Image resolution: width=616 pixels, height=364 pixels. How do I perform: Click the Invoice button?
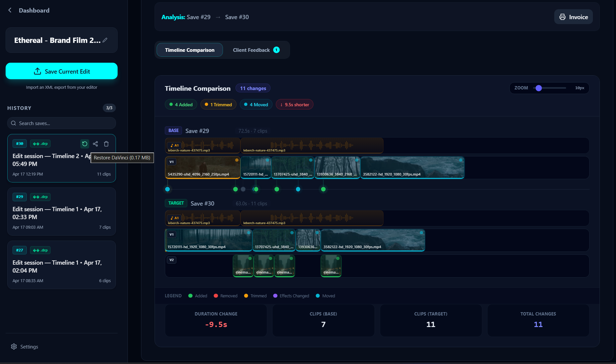(573, 17)
